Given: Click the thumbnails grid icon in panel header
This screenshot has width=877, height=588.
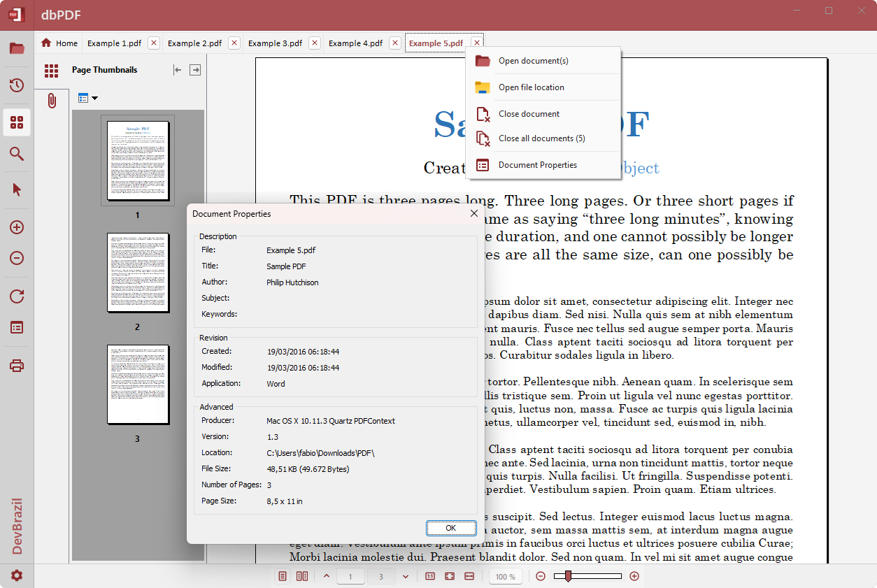Looking at the screenshot, I should pos(51,70).
